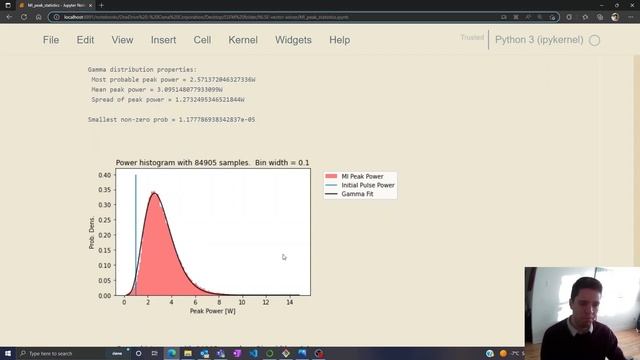This screenshot has height=360, width=640.
Task: Click the Power histogram plot title
Action: pos(212,162)
